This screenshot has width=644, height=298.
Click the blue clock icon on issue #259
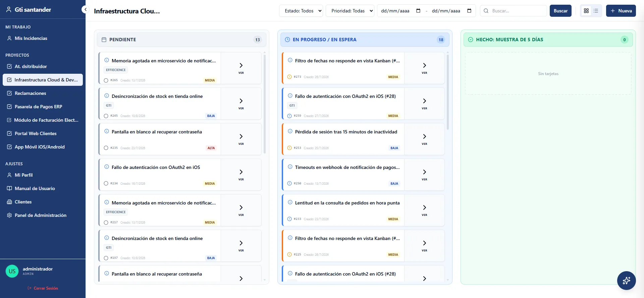[289, 116]
